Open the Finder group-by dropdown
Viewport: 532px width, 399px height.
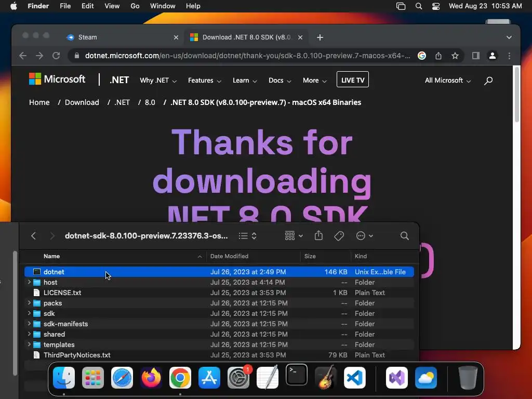[x=294, y=236]
